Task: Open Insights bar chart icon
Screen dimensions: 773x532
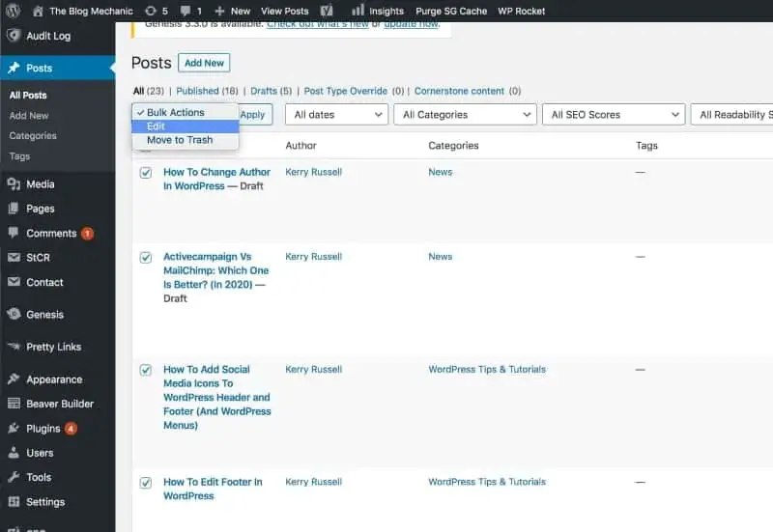Action: [x=358, y=11]
